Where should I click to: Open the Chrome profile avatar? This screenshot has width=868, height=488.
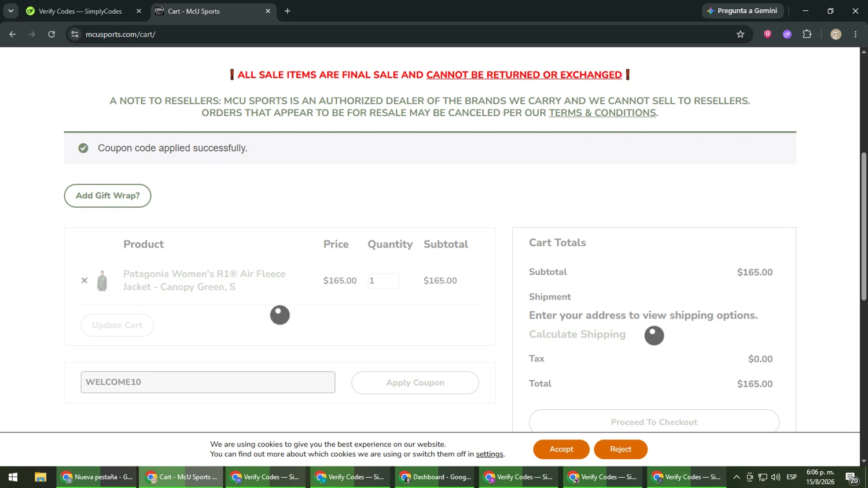coord(836,34)
